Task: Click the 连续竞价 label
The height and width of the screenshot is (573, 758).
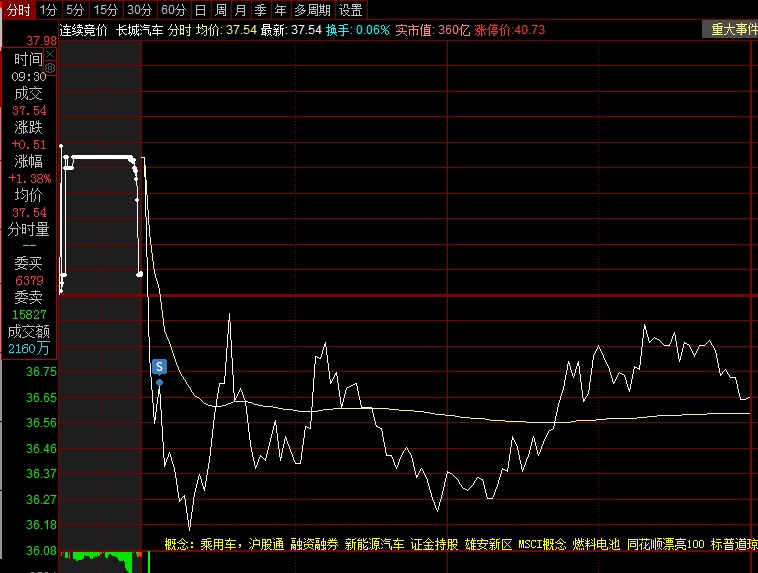Action: [x=83, y=30]
